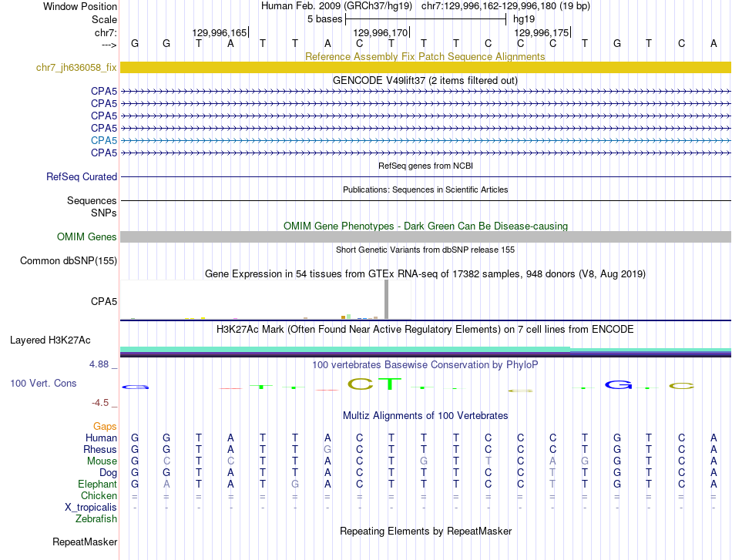Click the Human alignment row label
Screen dimensions: 732x560
[101, 438]
